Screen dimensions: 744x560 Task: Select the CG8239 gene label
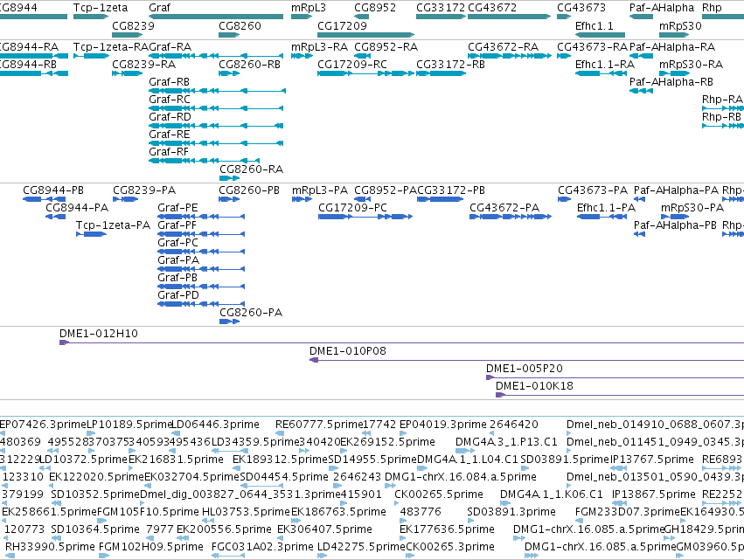coord(134,25)
